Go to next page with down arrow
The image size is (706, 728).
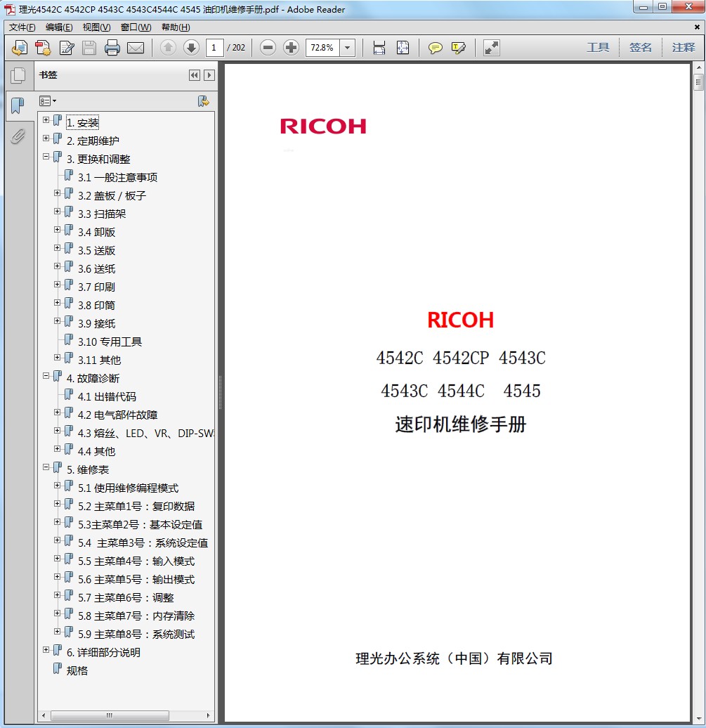coord(191,48)
